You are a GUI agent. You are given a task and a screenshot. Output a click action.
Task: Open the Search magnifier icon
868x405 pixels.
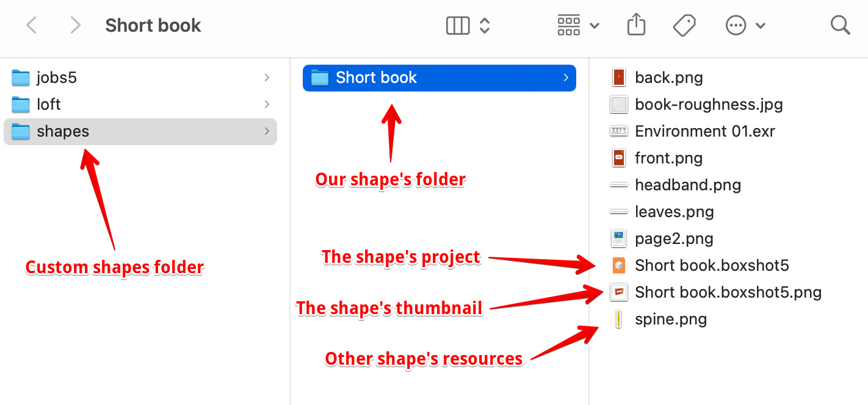tap(840, 26)
